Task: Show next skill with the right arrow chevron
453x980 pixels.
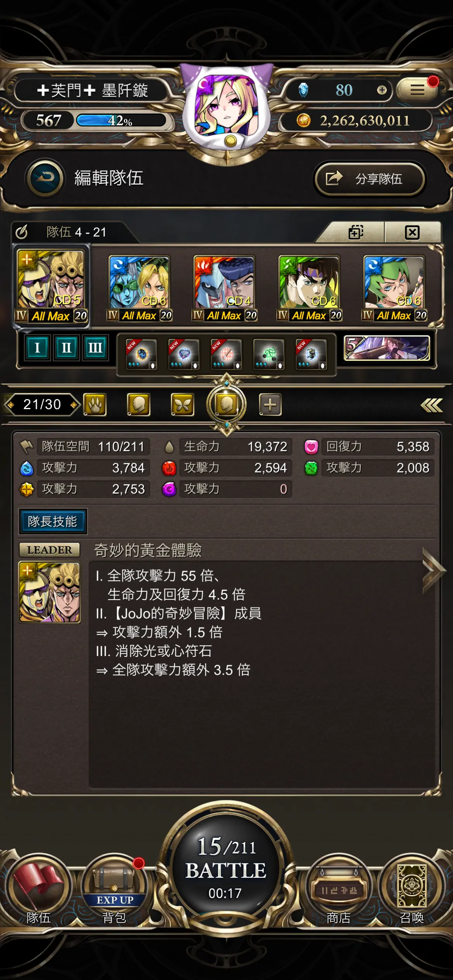Action: click(433, 570)
